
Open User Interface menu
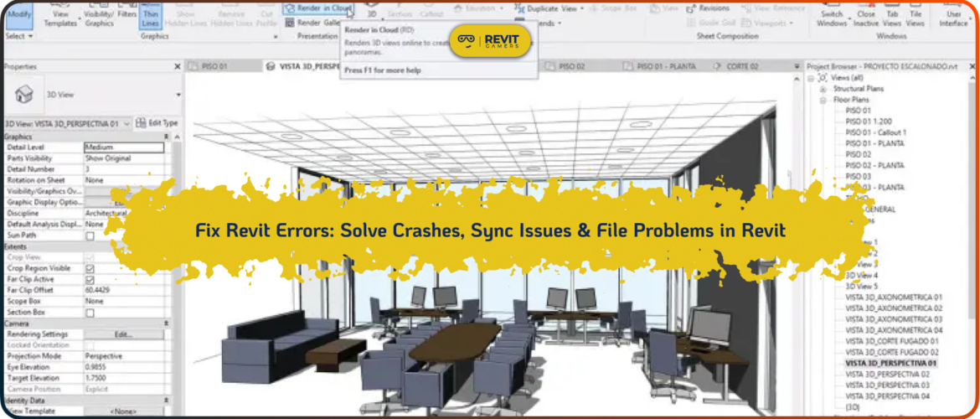pyautogui.click(x=954, y=16)
